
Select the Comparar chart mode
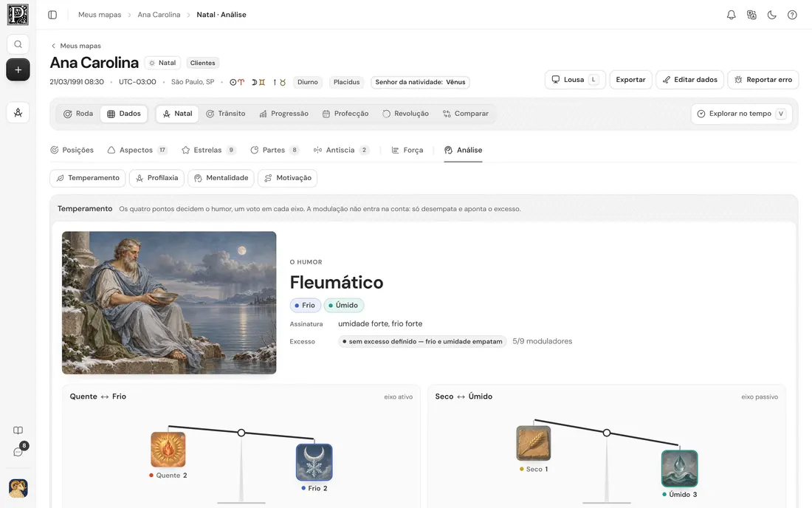click(x=466, y=114)
